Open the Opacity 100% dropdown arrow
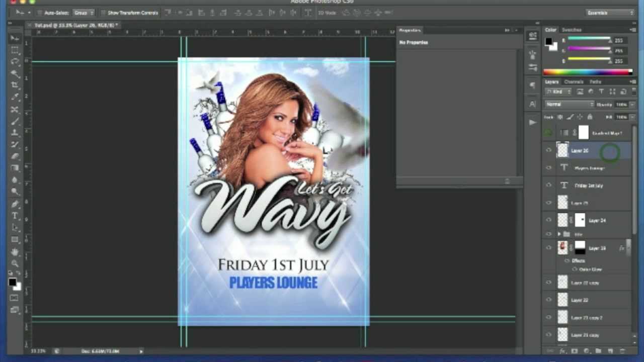This screenshot has width=644, height=362. click(x=632, y=104)
